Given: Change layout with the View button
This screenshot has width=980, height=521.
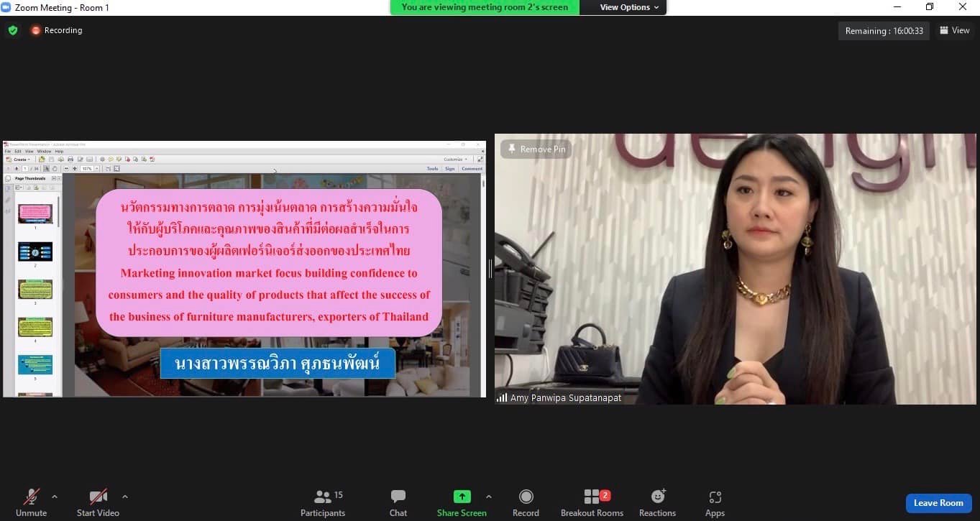Looking at the screenshot, I should click(x=955, y=30).
